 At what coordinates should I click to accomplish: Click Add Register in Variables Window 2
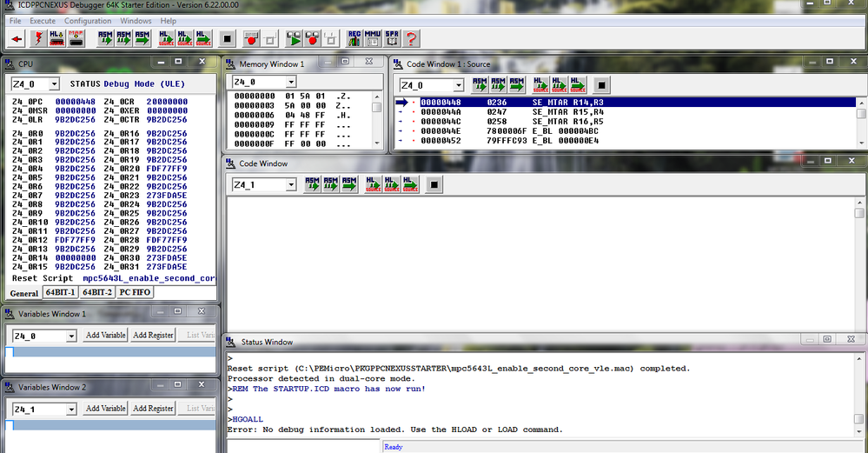(153, 408)
